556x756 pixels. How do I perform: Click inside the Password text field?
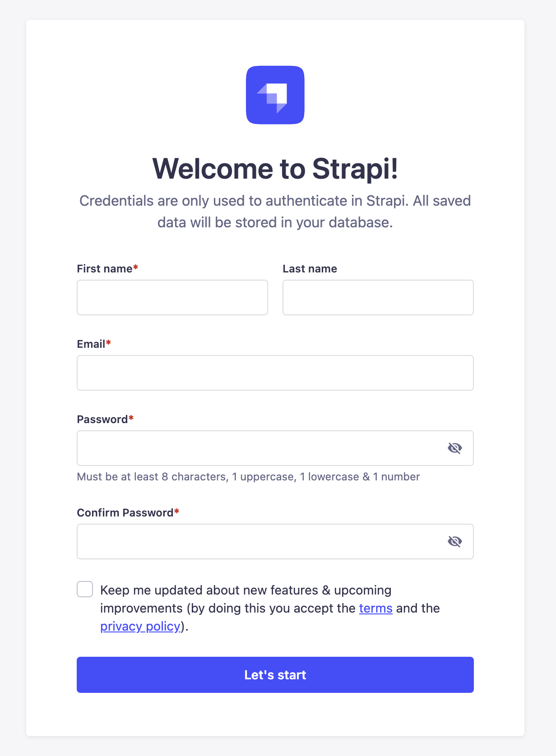(257, 448)
